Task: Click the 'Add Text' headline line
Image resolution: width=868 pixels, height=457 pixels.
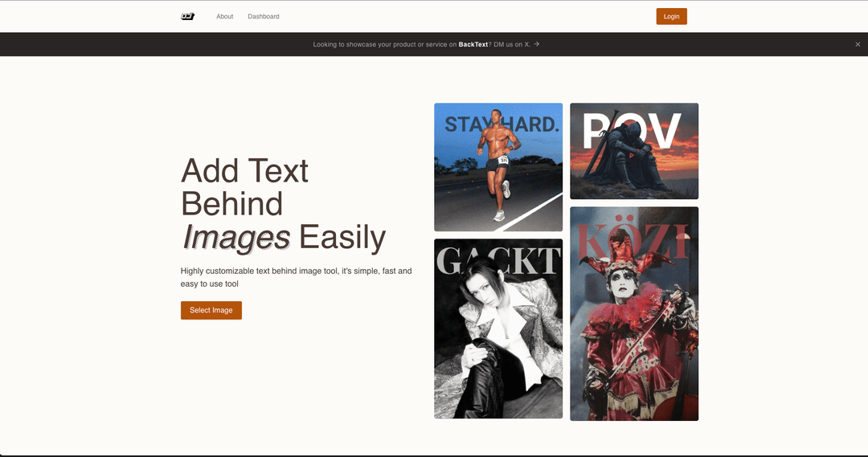Action: click(244, 171)
